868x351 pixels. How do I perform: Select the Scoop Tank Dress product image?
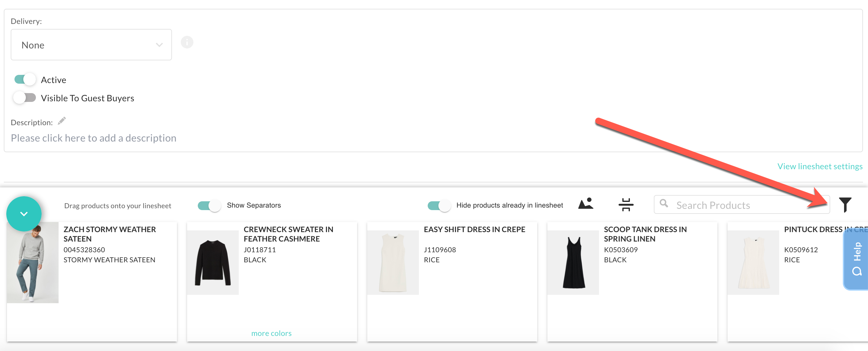point(573,263)
